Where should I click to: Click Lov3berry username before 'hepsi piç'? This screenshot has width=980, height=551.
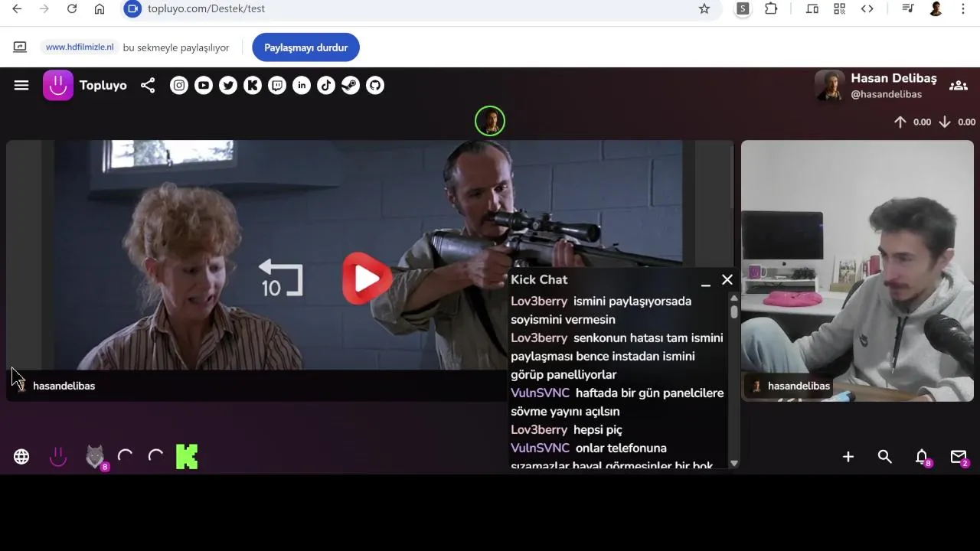[x=539, y=430]
